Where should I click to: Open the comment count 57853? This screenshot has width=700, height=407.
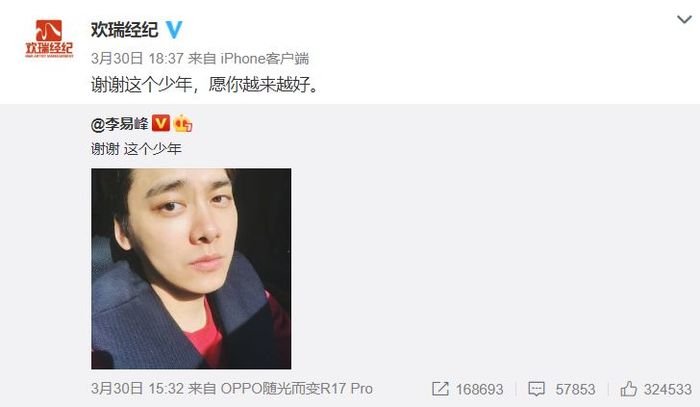coord(575,390)
